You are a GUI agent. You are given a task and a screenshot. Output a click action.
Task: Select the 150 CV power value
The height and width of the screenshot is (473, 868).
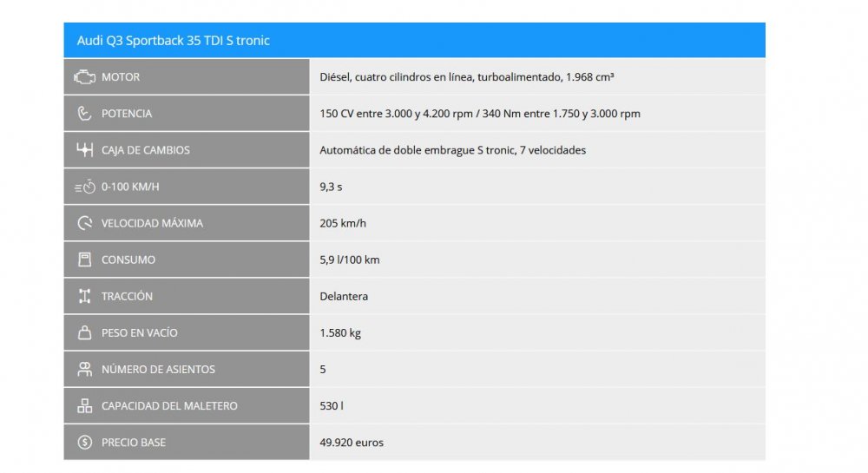pyautogui.click(x=480, y=114)
